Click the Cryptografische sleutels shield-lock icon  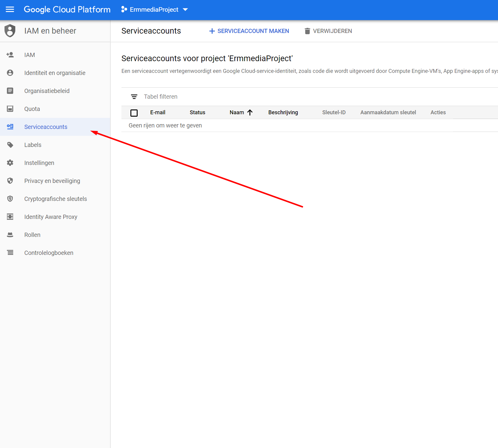pos(10,199)
